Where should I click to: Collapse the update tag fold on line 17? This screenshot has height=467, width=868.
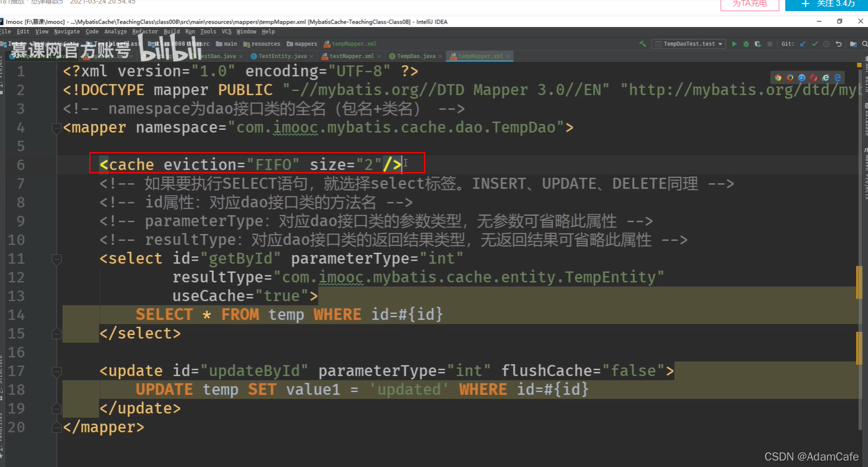(57, 371)
